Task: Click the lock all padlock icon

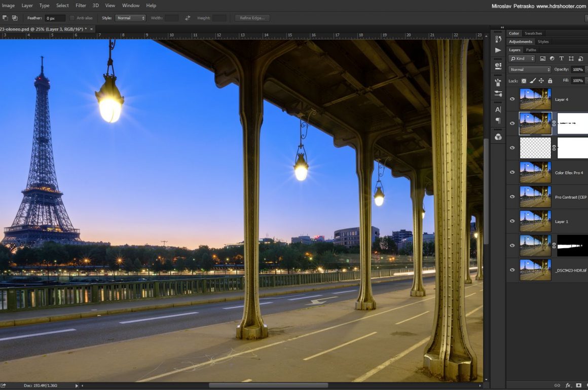Action: (550, 81)
